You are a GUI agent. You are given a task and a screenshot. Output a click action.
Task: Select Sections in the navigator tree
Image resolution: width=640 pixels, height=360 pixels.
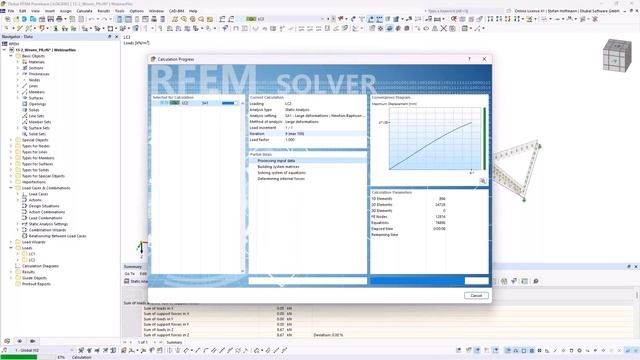36,68
